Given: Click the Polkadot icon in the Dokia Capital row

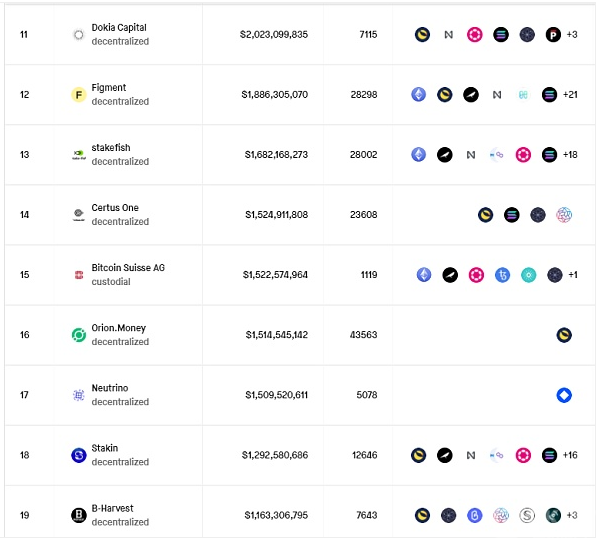Looking at the screenshot, I should click(x=475, y=35).
